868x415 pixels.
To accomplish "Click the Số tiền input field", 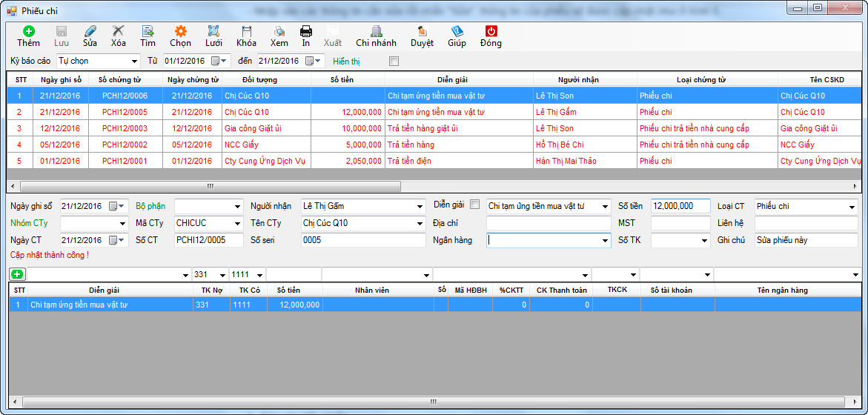I will coord(680,206).
